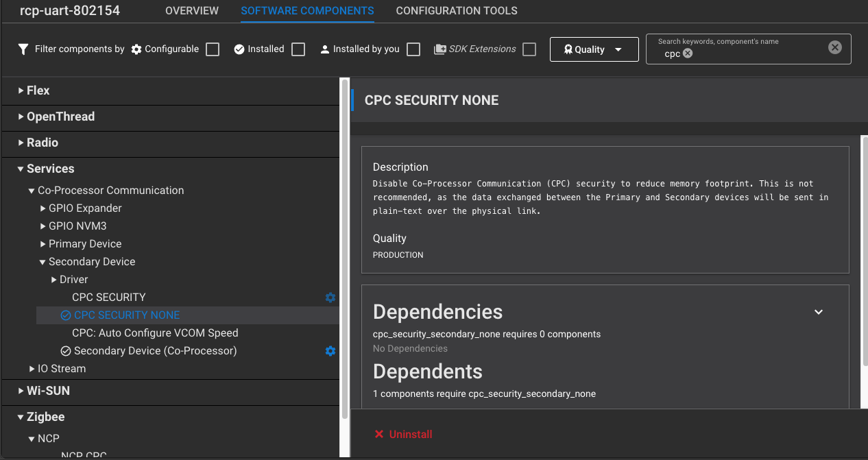Open Secondary Device (Co-Processor) gear icon
868x460 pixels.
pos(330,351)
